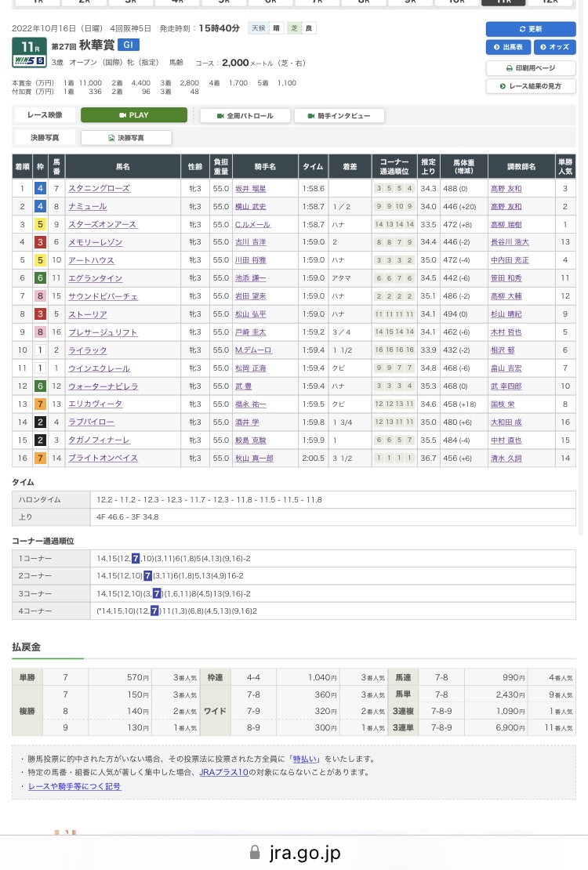This screenshot has width=588, height=870.
Task: Open the 出馬表 entry list
Action: [x=508, y=47]
